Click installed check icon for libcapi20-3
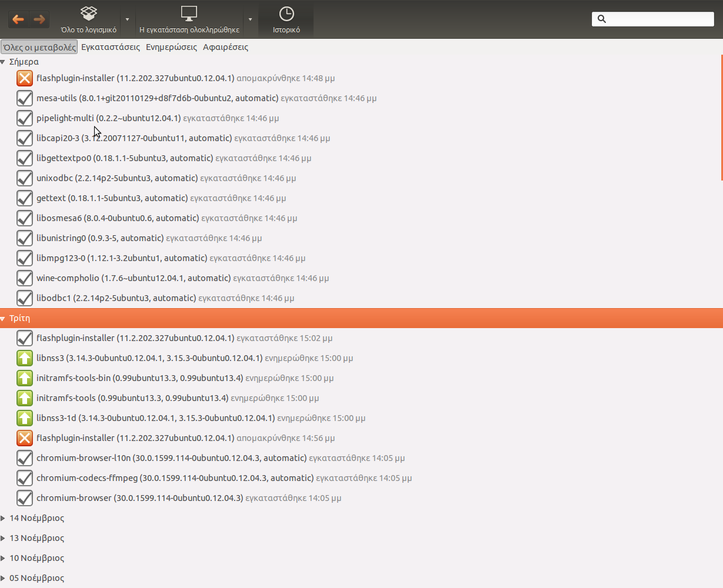The height and width of the screenshot is (588, 723). 24,138
